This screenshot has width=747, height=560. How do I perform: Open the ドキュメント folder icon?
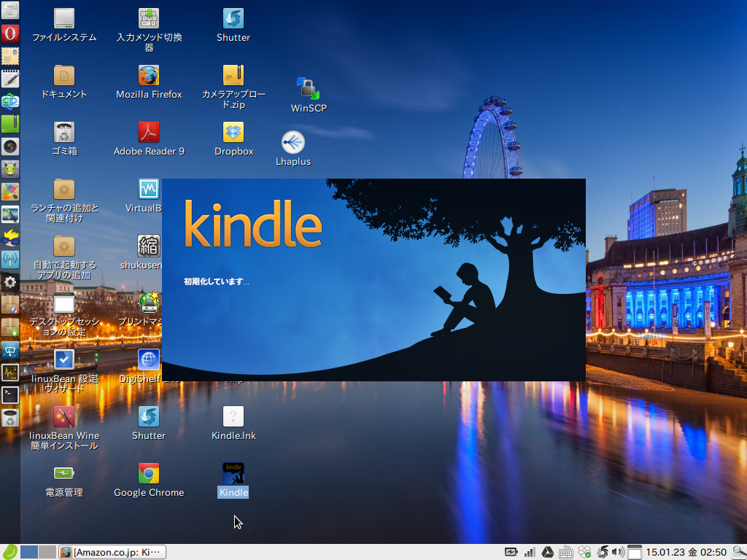[x=64, y=75]
